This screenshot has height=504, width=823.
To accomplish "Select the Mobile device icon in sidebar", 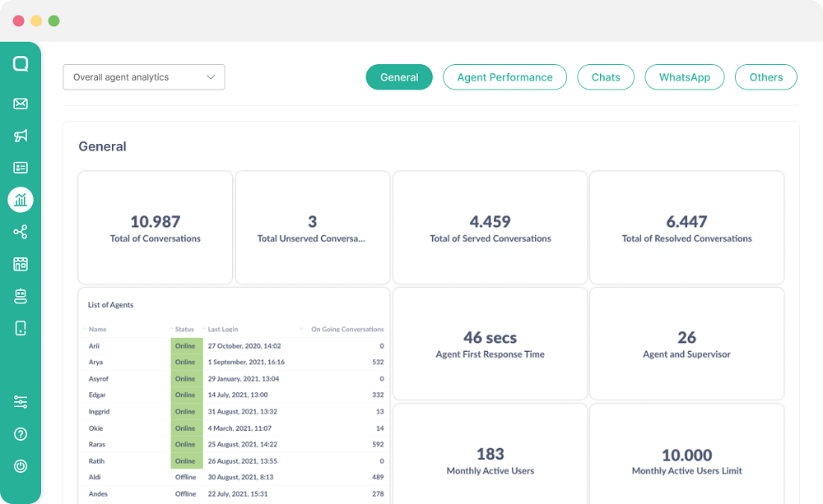I will coord(21,327).
